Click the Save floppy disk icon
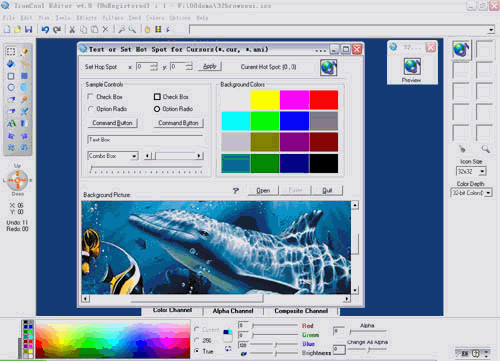 pos(29,29)
